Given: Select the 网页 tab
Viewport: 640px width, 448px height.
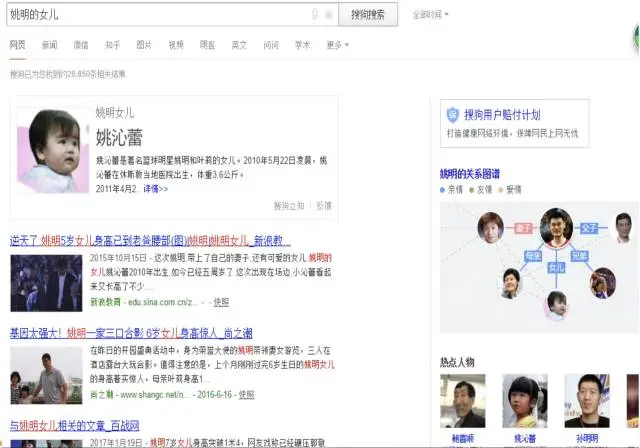Looking at the screenshot, I should pos(18,45).
